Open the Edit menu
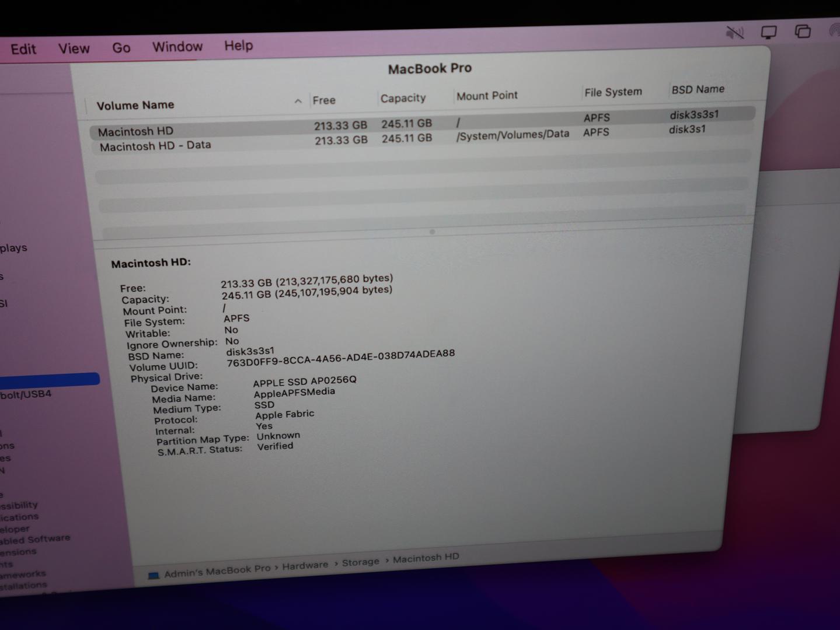This screenshot has height=630, width=840. pyautogui.click(x=23, y=49)
